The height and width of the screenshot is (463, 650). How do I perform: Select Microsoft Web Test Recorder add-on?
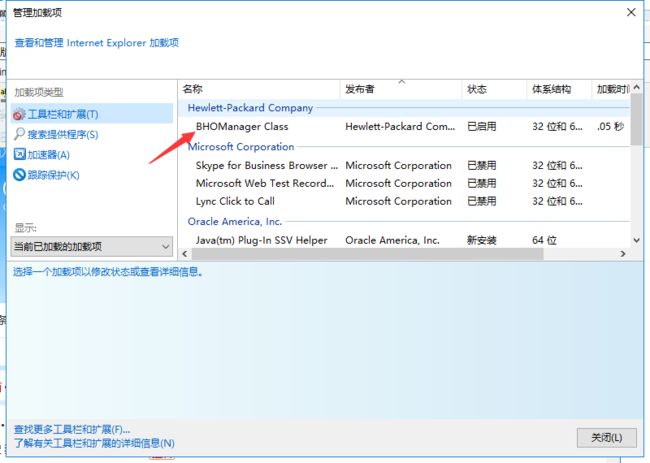265,183
